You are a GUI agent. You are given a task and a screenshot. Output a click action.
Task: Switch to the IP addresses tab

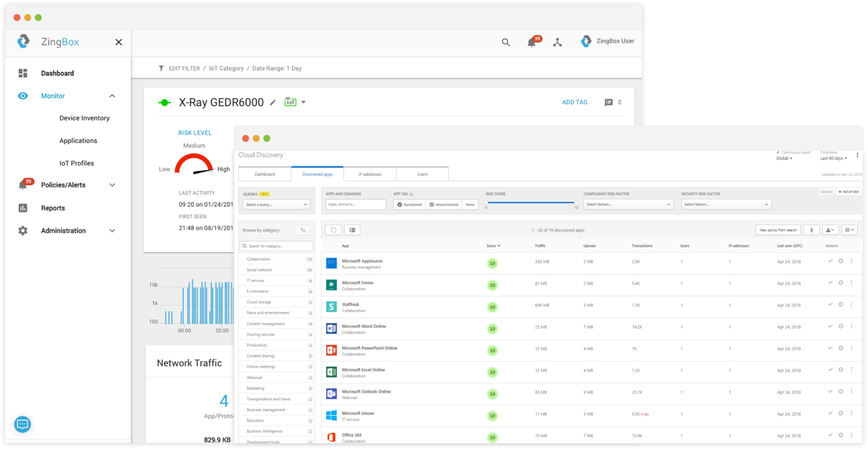370,174
